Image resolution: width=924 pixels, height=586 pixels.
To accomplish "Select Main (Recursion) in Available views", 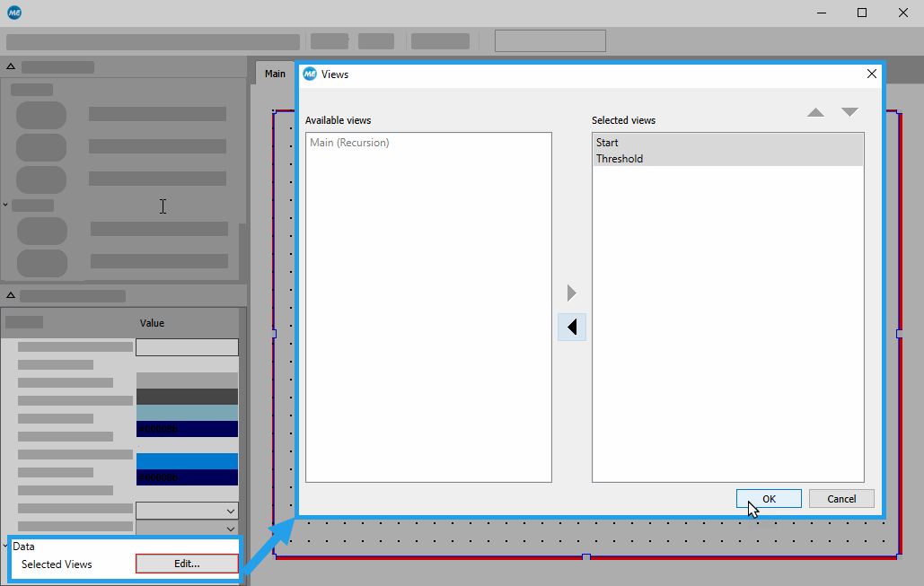I will [x=349, y=143].
